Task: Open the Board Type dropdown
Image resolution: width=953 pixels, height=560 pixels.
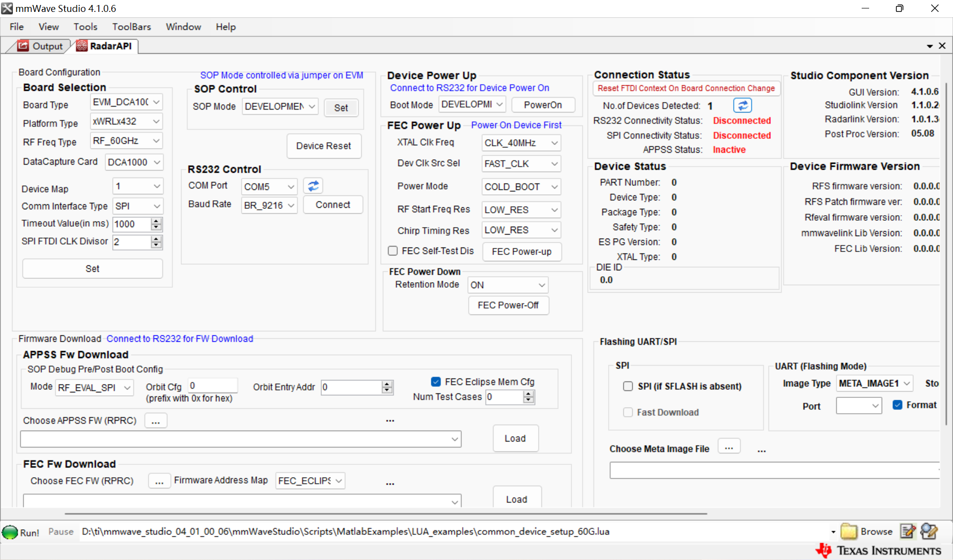Action: [x=127, y=102]
